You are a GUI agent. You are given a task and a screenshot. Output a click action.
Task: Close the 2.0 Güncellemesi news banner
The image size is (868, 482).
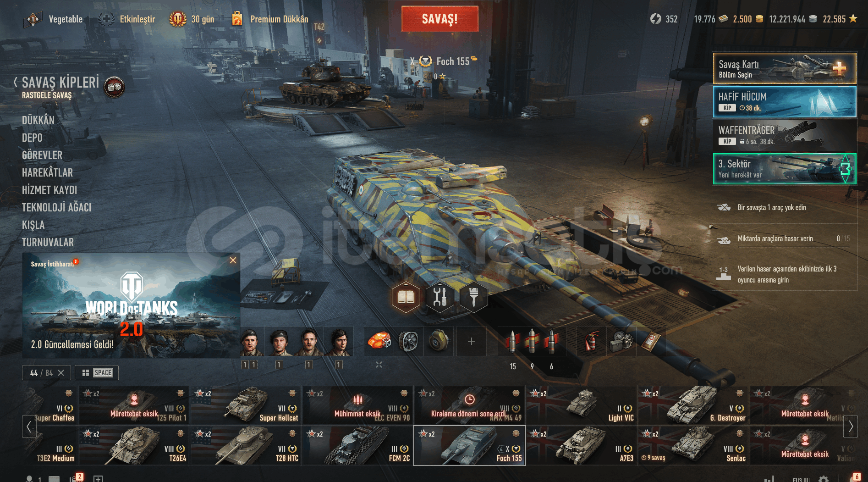click(x=233, y=260)
